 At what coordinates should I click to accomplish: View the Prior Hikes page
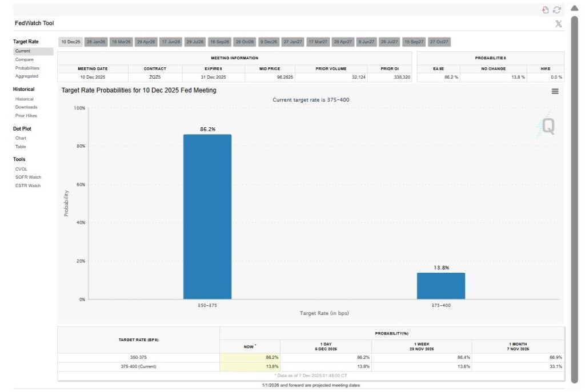click(27, 115)
